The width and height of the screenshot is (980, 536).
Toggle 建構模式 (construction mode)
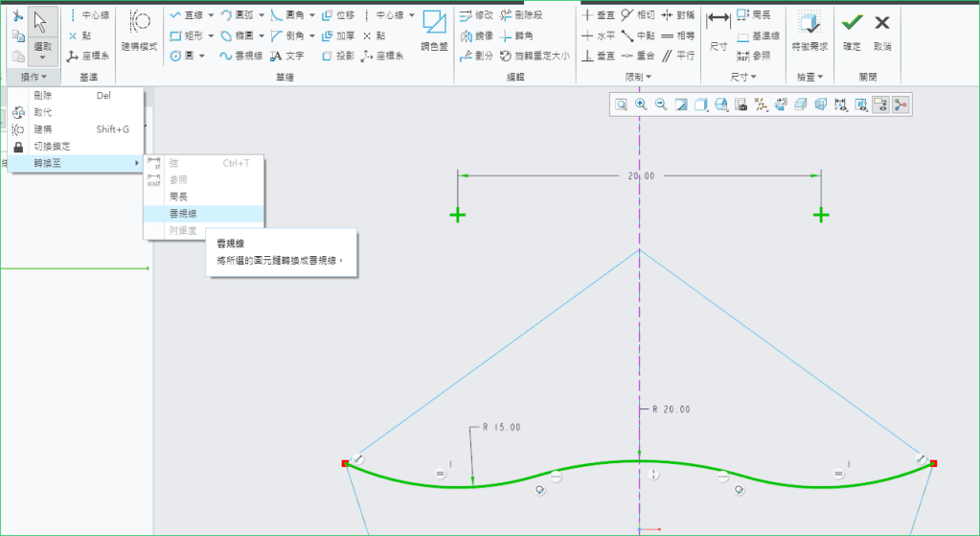(142, 29)
